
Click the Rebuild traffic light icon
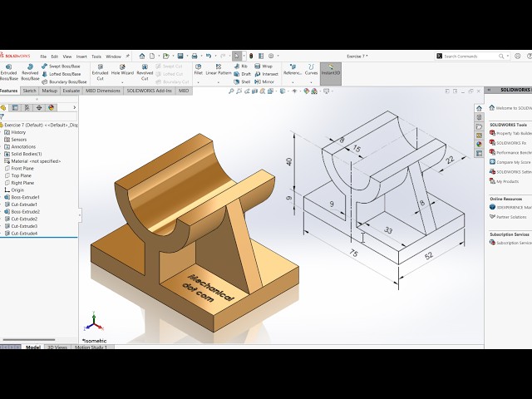[x=251, y=56]
